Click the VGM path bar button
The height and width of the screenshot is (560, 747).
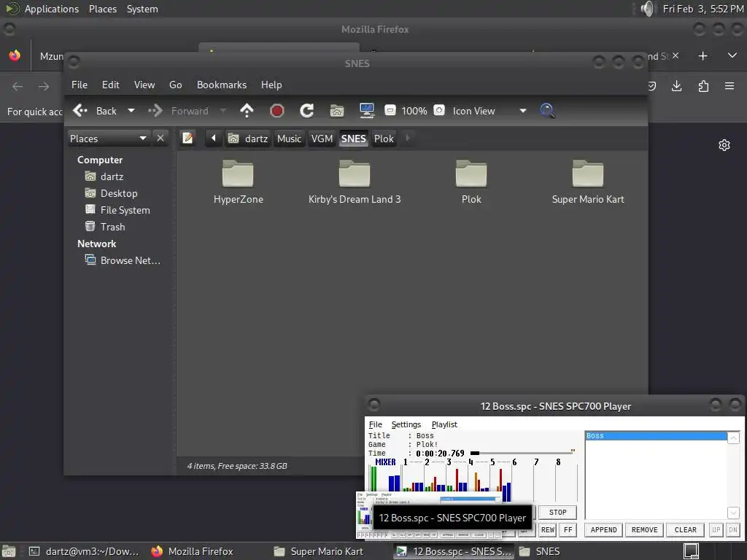(322, 139)
